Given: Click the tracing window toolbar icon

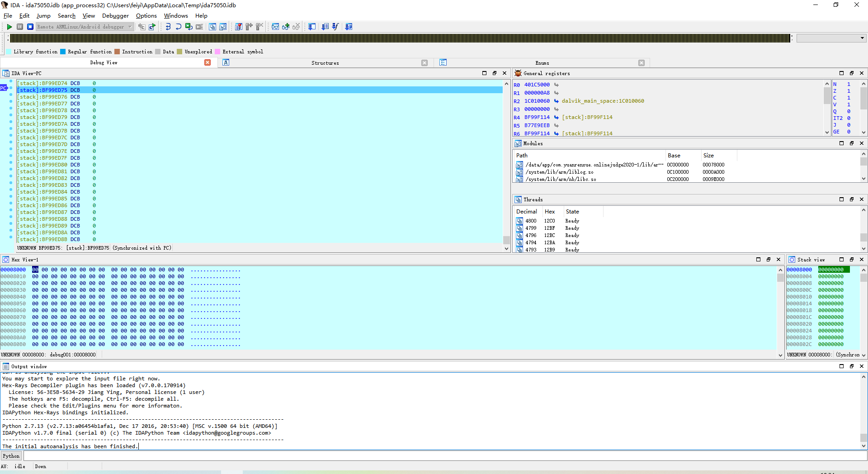Looking at the screenshot, I should [312, 27].
